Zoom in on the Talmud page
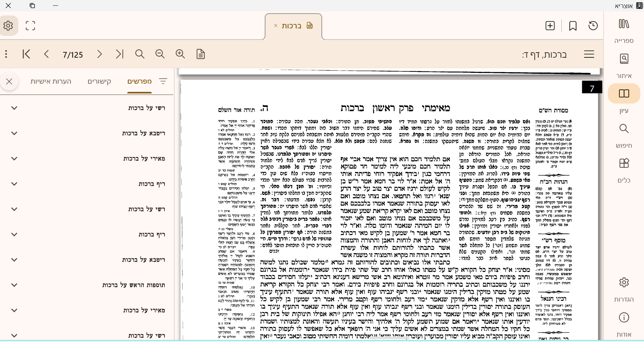The width and height of the screenshot is (644, 342). click(180, 54)
